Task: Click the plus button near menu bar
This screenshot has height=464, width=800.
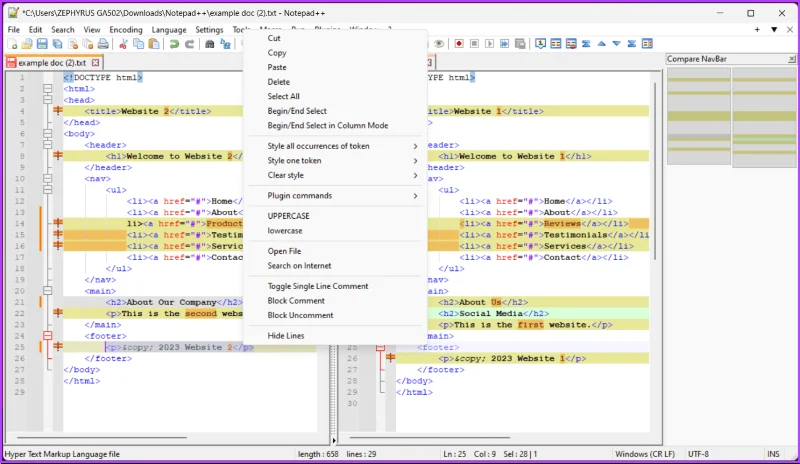Action: [757, 30]
